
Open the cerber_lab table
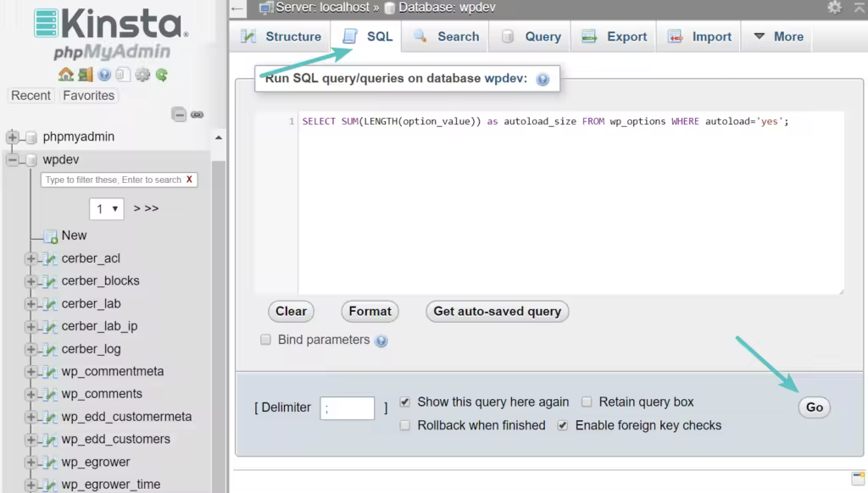[91, 304]
